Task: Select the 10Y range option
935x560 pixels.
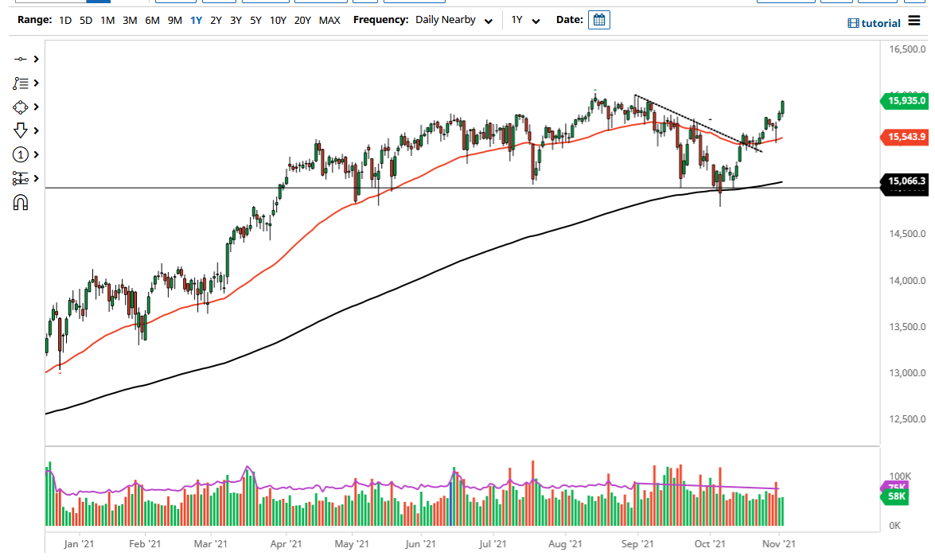Action: click(278, 20)
